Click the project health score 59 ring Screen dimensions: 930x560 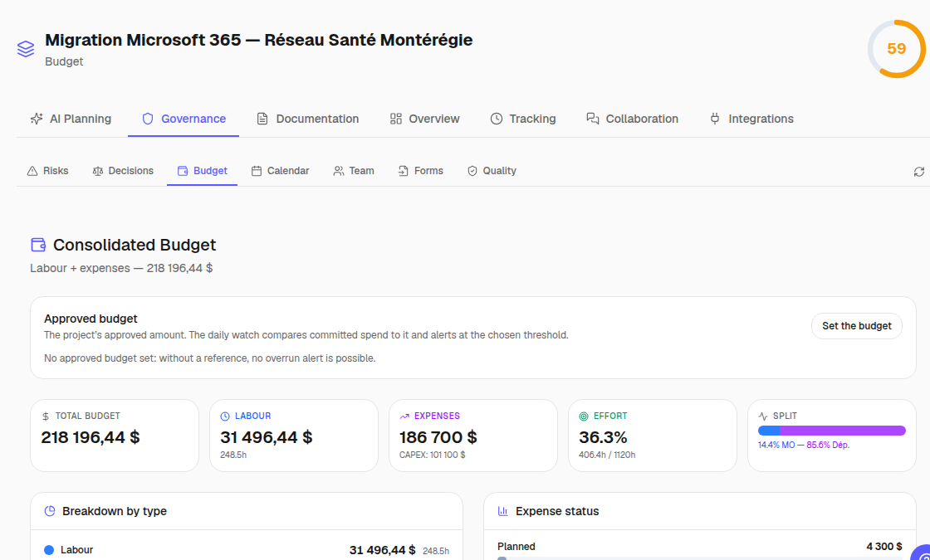point(896,49)
